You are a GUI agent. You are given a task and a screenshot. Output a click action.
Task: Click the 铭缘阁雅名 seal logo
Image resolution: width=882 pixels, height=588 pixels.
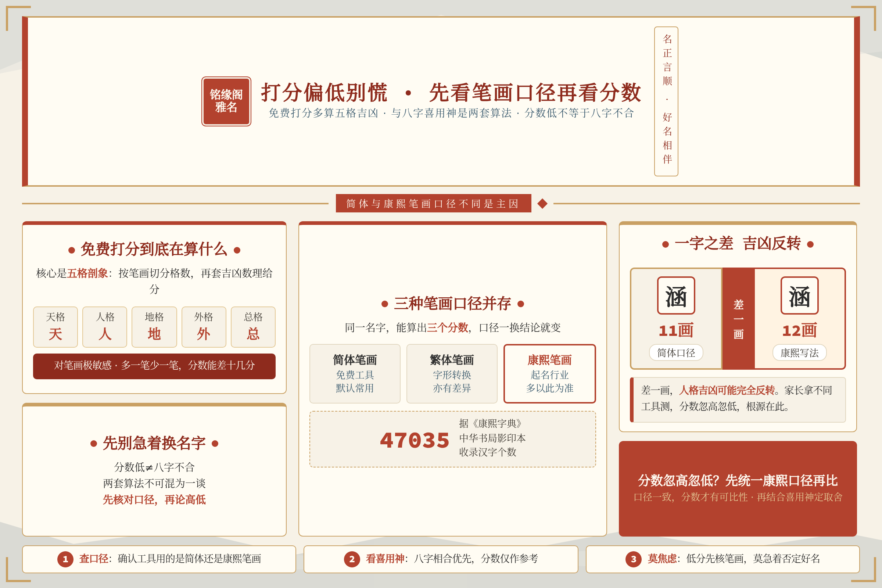coord(226,101)
